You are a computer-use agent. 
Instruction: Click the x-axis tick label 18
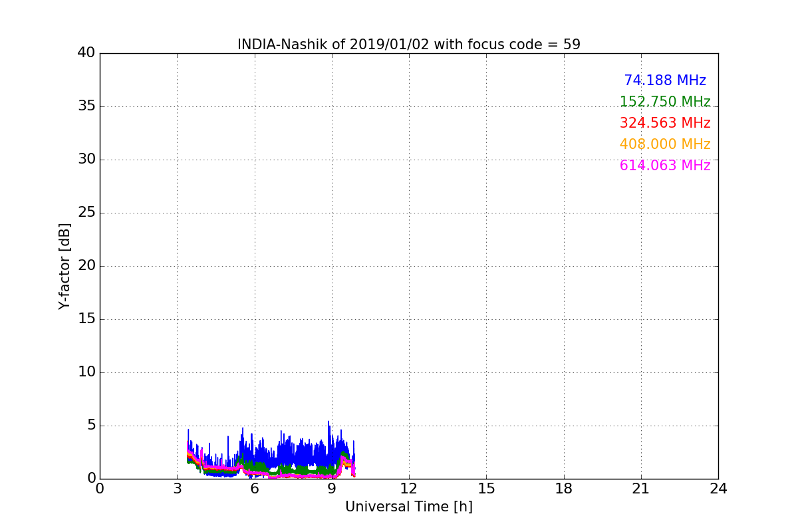[564, 489]
